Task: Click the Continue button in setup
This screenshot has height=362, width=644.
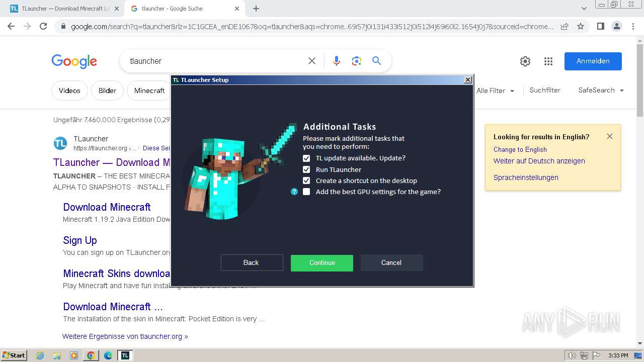Action: (x=322, y=262)
